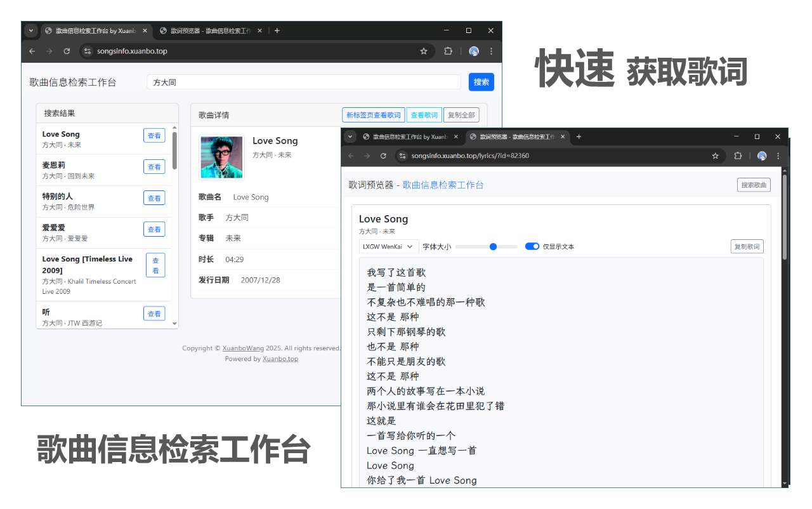Disable the 仅显示文本 toggle
The image size is (812, 509).
click(x=532, y=246)
